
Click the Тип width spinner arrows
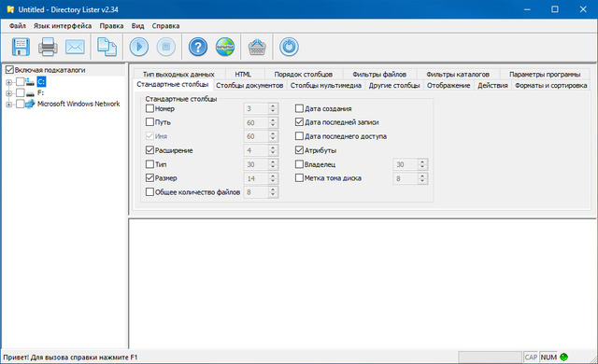(273, 164)
